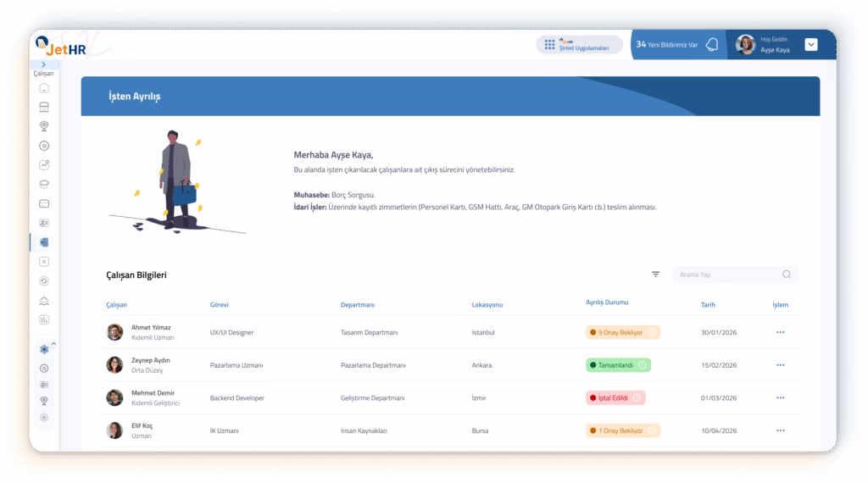868x483 pixels.
Task: Open actions menu for Mehmet Demir
Action: (x=780, y=397)
